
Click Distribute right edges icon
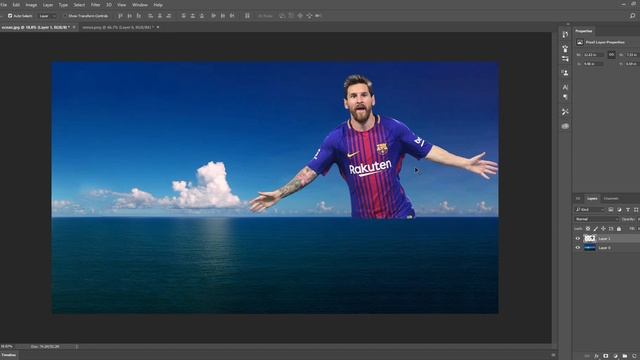pyautogui.click(x=232, y=16)
